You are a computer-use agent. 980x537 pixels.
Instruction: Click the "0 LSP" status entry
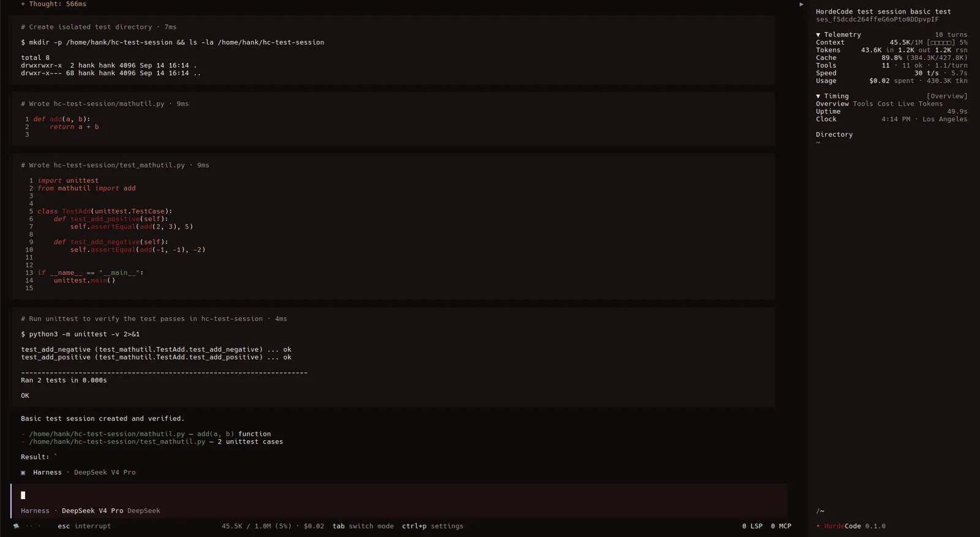point(752,526)
